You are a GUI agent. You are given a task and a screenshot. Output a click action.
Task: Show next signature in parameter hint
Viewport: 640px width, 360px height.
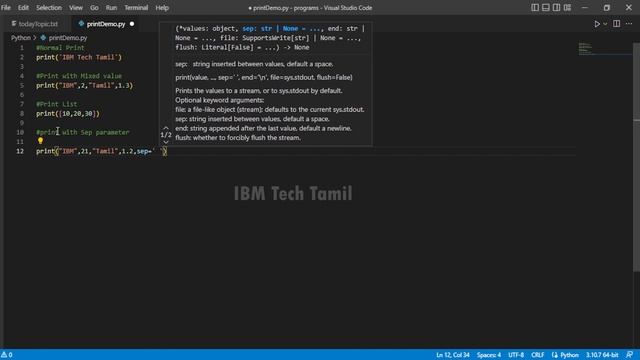point(166,142)
